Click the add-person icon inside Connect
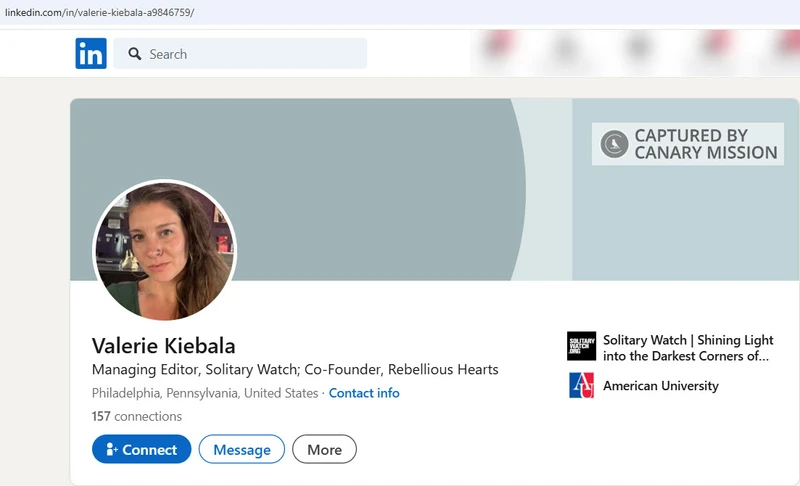800x486 pixels. click(112, 449)
